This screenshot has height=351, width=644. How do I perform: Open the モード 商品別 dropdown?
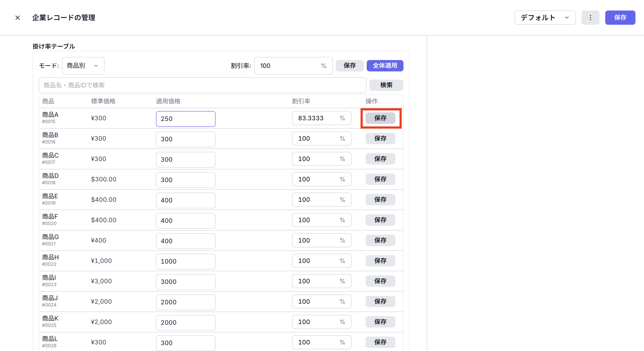(x=83, y=66)
